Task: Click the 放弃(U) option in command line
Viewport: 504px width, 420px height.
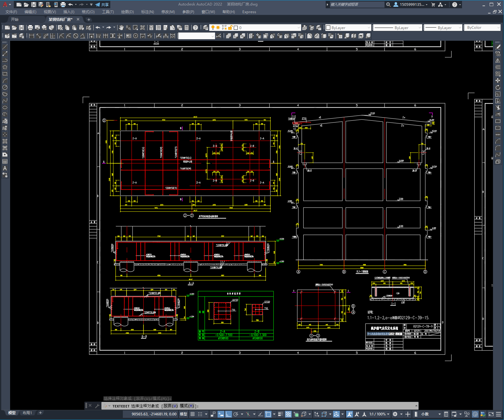Action: (170, 406)
